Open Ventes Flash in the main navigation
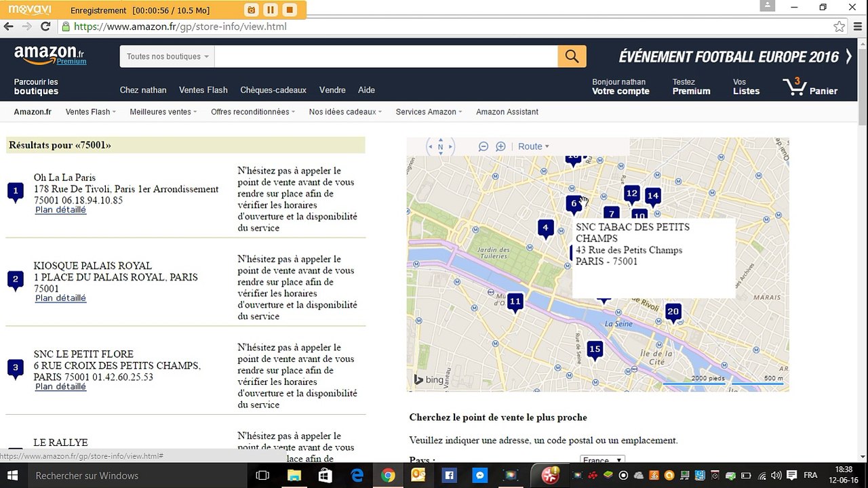 pyautogui.click(x=203, y=90)
